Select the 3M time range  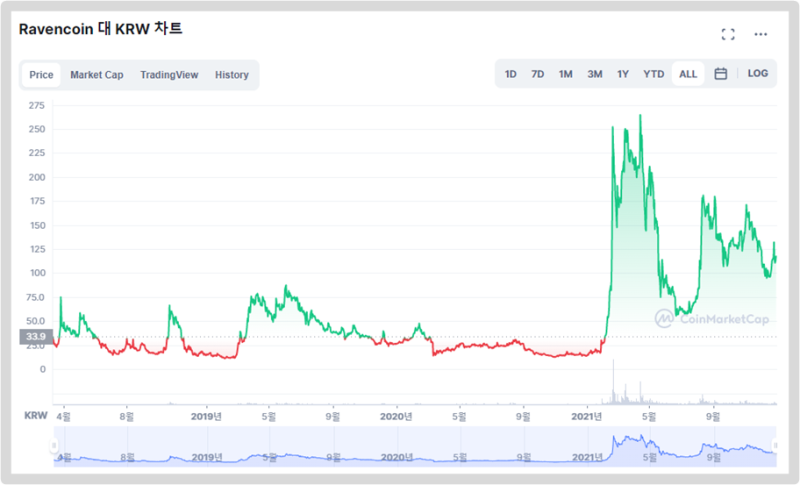point(594,74)
